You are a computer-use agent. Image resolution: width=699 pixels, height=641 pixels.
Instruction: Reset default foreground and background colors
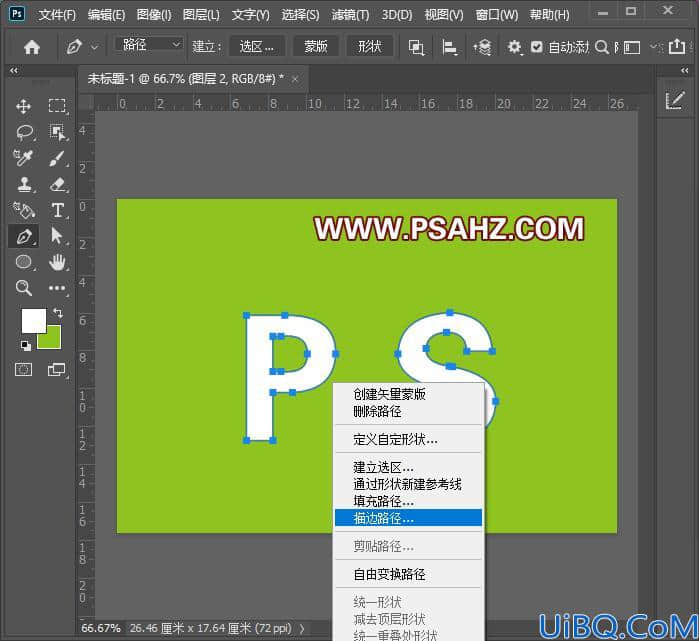pos(26,345)
